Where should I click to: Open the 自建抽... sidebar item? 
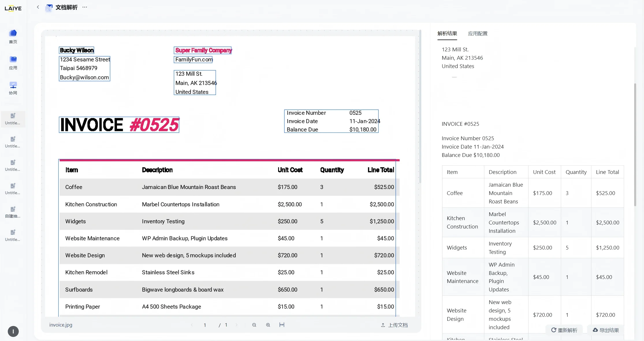click(x=13, y=212)
